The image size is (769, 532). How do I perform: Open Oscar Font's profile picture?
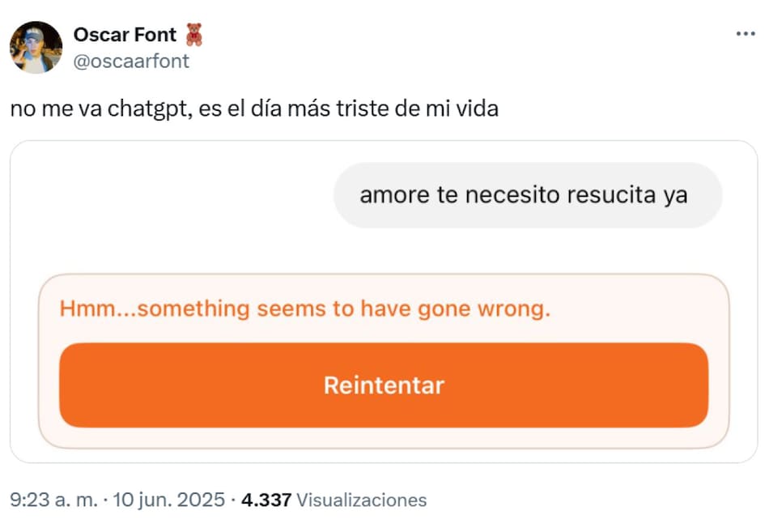point(36,47)
